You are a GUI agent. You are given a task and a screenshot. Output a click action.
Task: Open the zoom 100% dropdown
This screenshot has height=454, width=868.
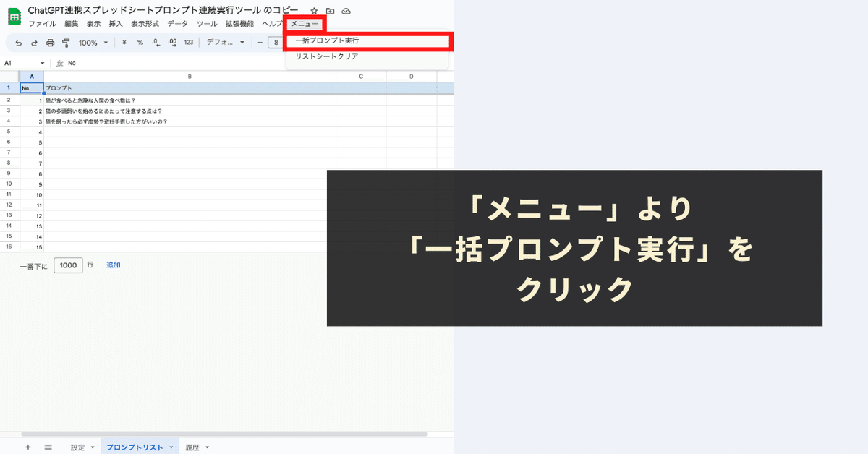click(x=93, y=43)
